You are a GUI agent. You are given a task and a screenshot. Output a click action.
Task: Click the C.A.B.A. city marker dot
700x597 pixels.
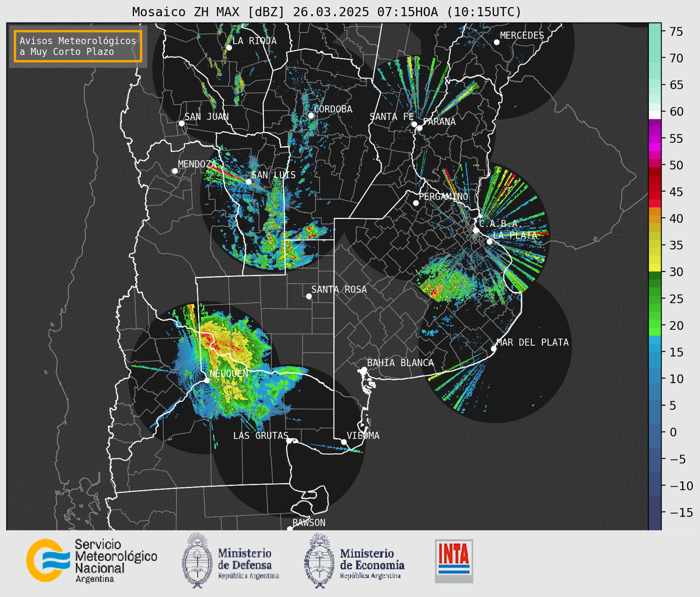(x=476, y=230)
